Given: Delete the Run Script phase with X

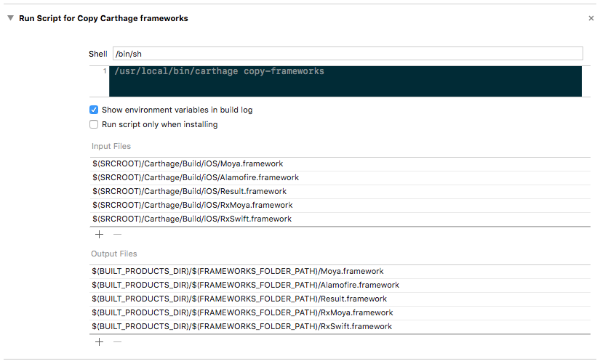Looking at the screenshot, I should pos(591,18).
